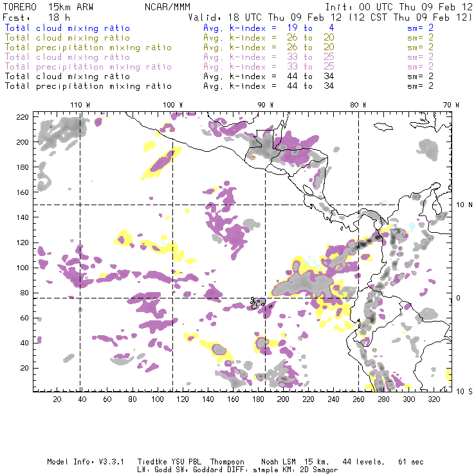Select the 'Avg. k-index = 19 to 4' text
This screenshot has height=476, width=476.
[x=269, y=28]
